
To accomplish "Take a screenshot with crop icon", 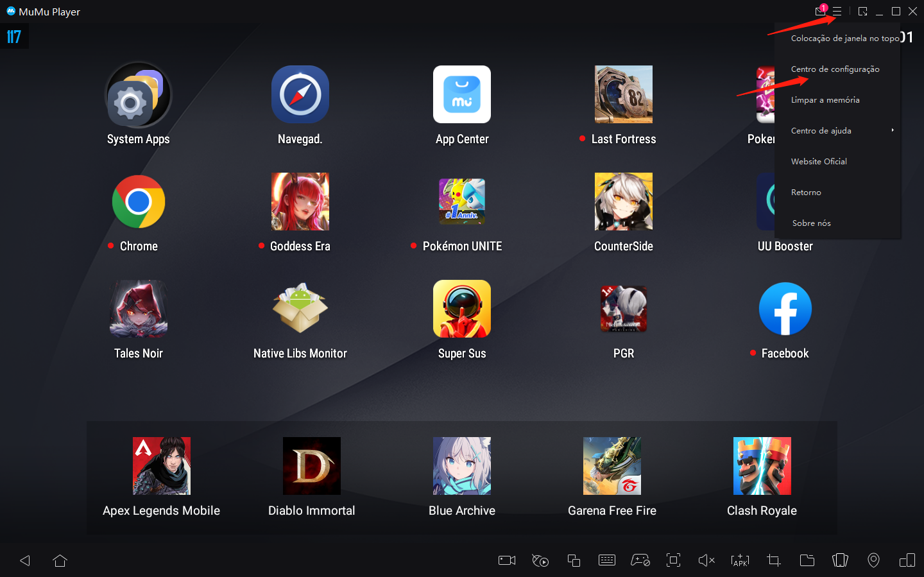I will coord(773,560).
